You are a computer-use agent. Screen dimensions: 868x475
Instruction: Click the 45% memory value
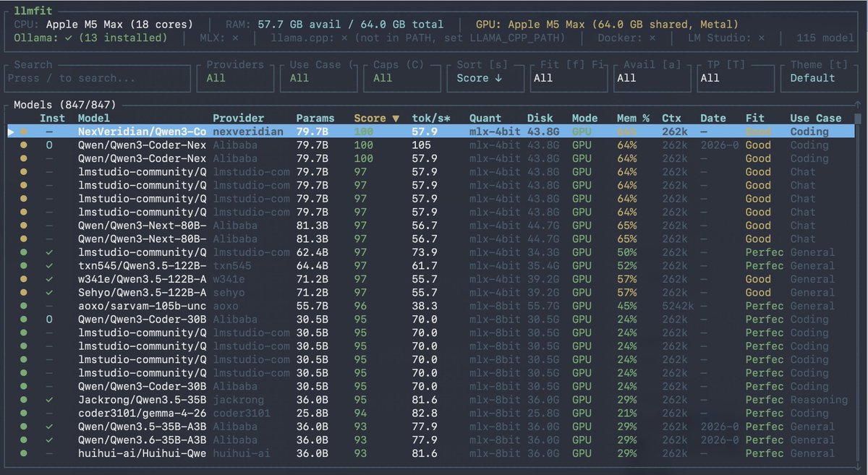click(626, 306)
